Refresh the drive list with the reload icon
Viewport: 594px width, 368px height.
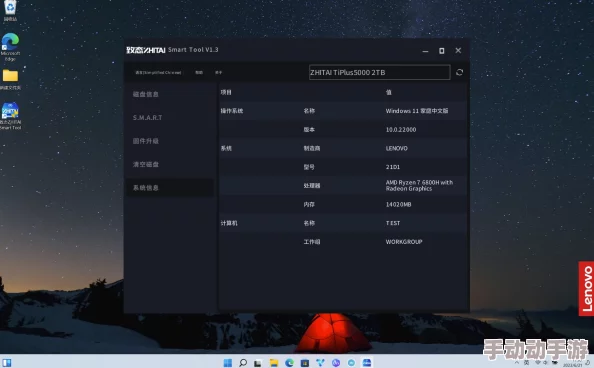[x=459, y=72]
